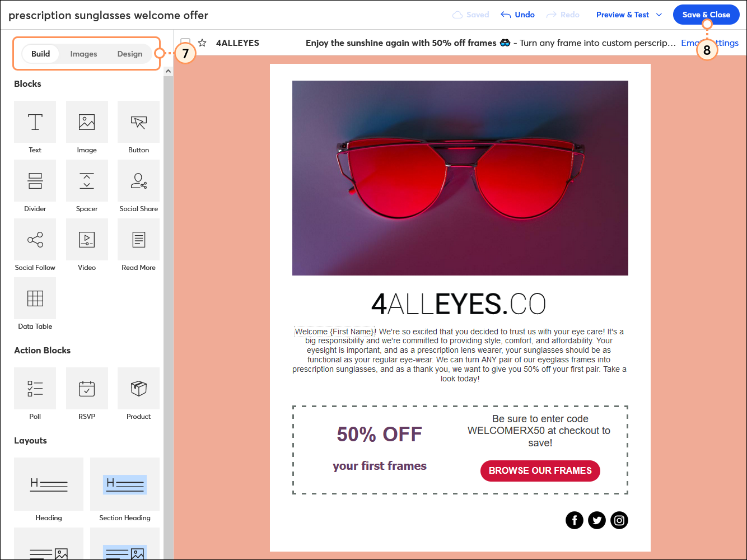Add a Text block
Image resolution: width=747 pixels, height=560 pixels.
[35, 122]
